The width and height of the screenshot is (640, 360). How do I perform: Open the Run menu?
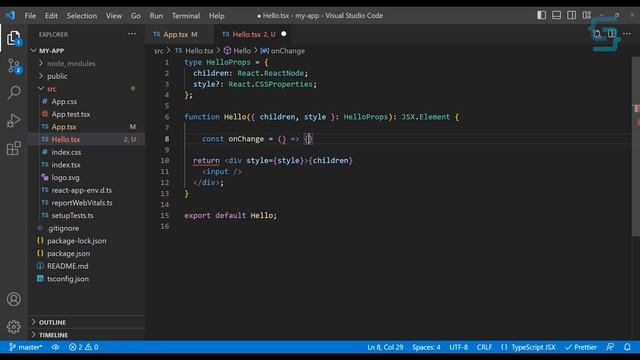click(156, 16)
